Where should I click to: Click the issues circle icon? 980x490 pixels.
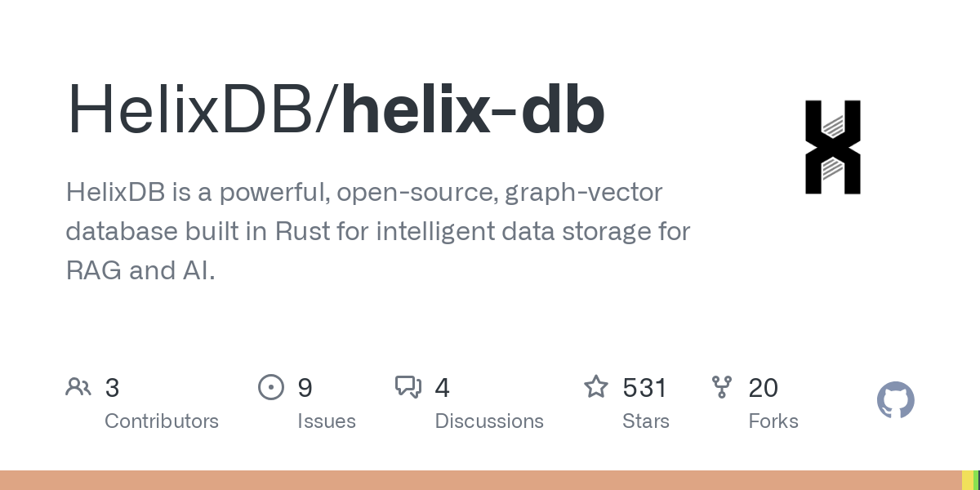pos(271,387)
